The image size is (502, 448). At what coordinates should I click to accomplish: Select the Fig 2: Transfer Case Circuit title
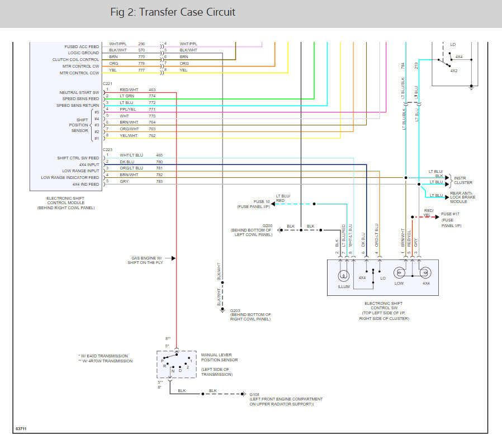click(x=172, y=12)
